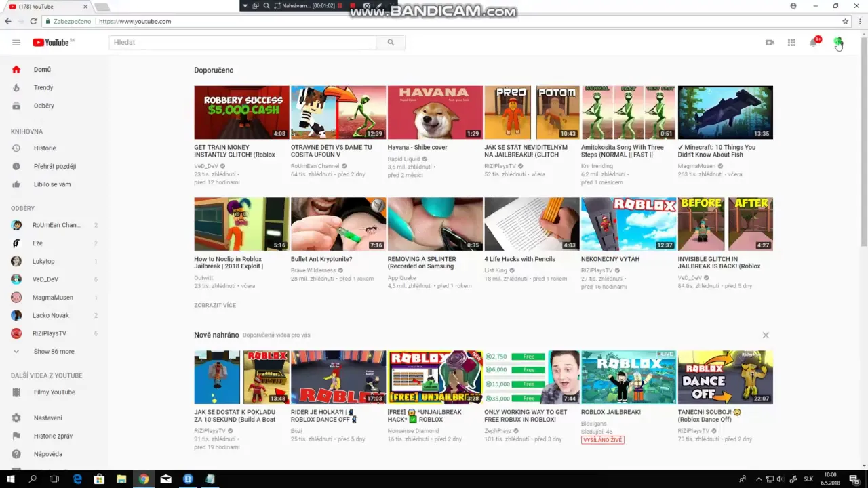Open Historie zpráv flag item
868x488 pixels.
point(54,436)
